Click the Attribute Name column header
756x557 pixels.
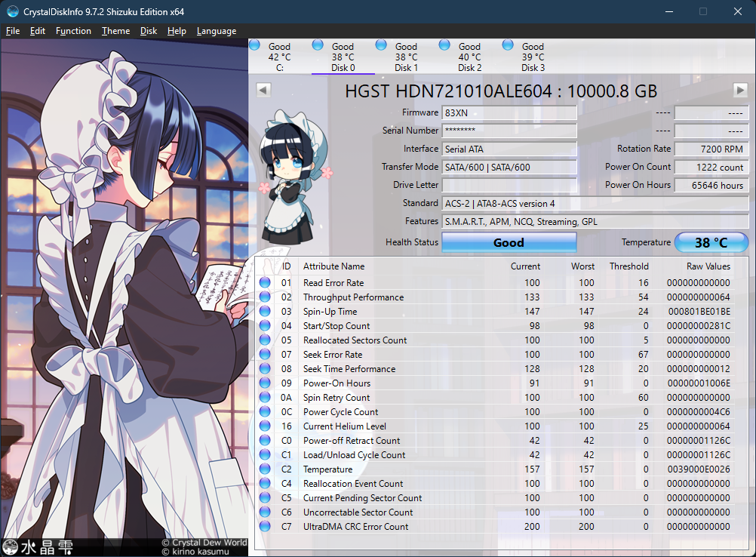[333, 266]
